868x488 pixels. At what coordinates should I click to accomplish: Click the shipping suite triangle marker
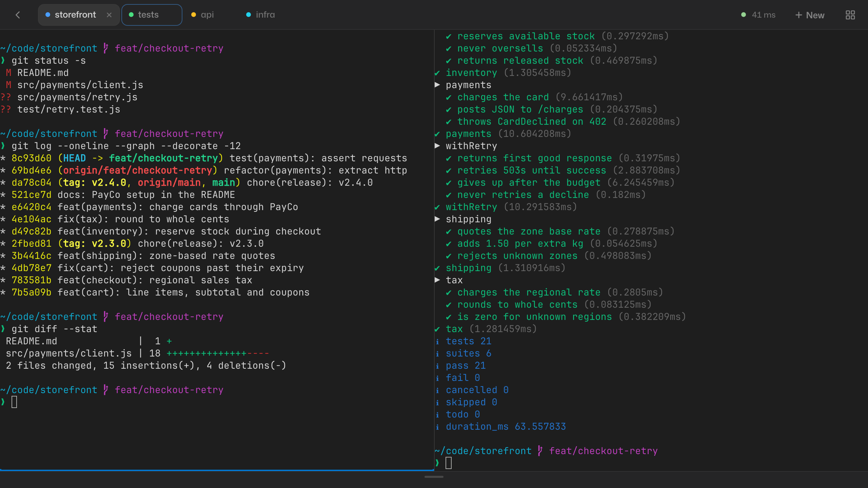tap(437, 219)
